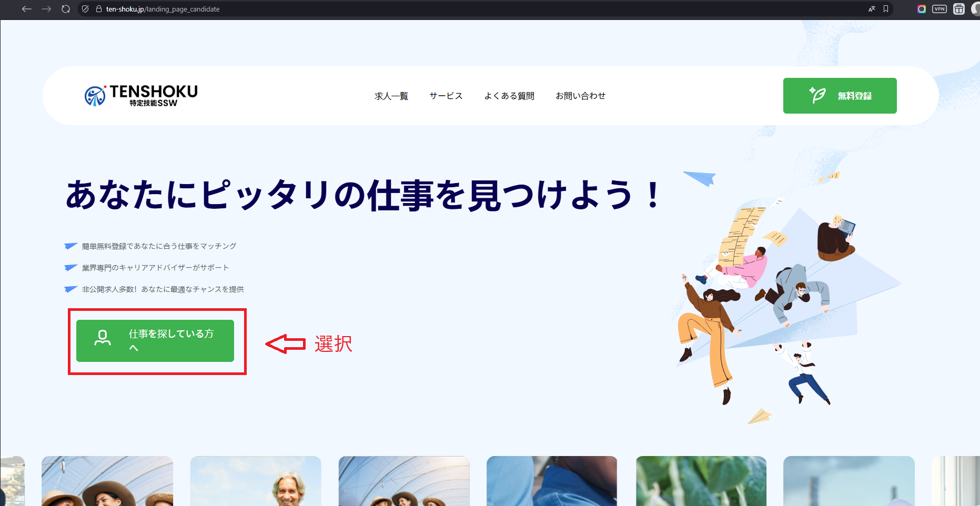Click the gift box icon in browser toolbar
This screenshot has width=980, height=506.
click(959, 9)
